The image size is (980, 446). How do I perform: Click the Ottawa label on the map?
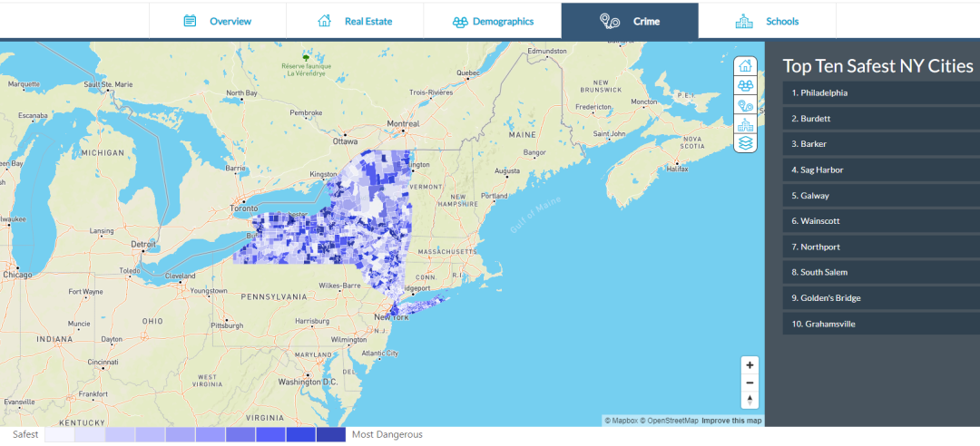(345, 141)
